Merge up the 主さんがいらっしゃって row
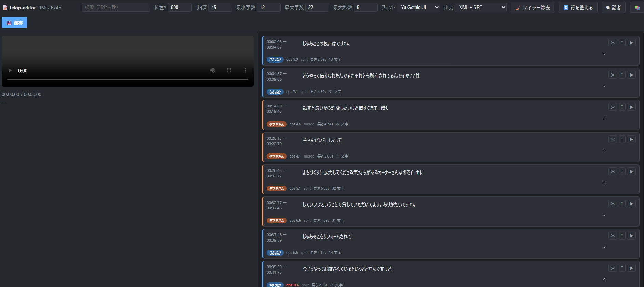Image resolution: width=644 pixels, height=287 pixels. [622, 139]
